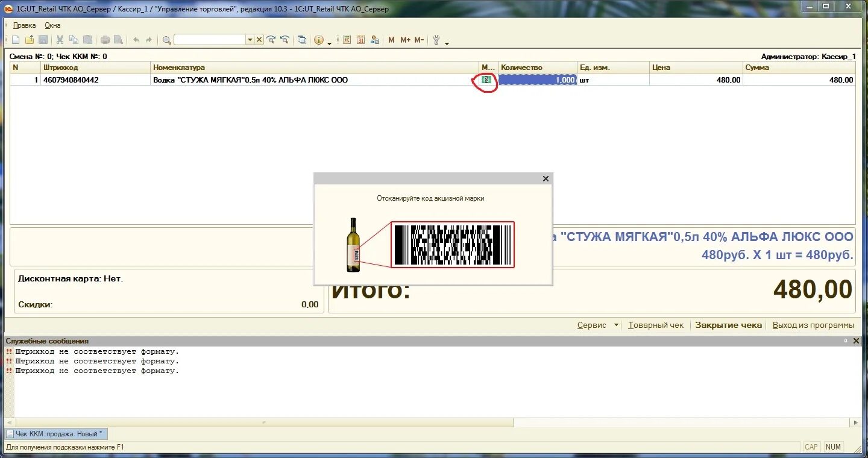This screenshot has width=868, height=458.
Task: Click the Выход из программы button
Action: tap(813, 325)
